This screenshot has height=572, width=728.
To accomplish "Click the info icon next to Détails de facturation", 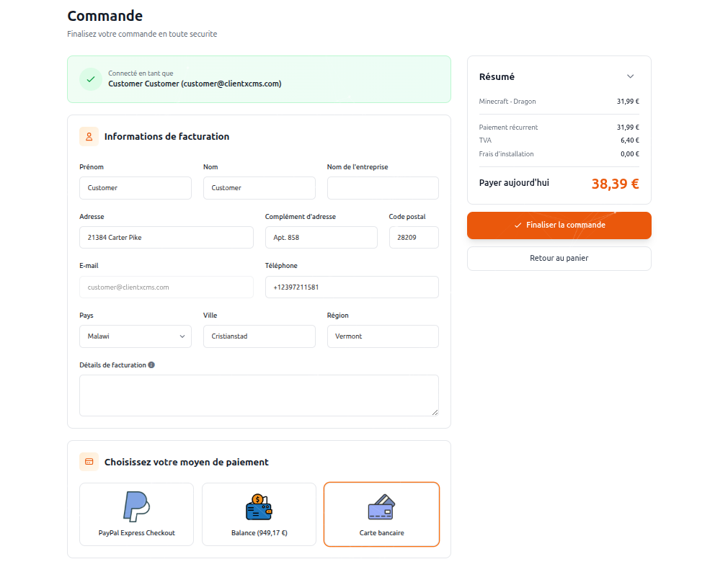I will click(151, 365).
